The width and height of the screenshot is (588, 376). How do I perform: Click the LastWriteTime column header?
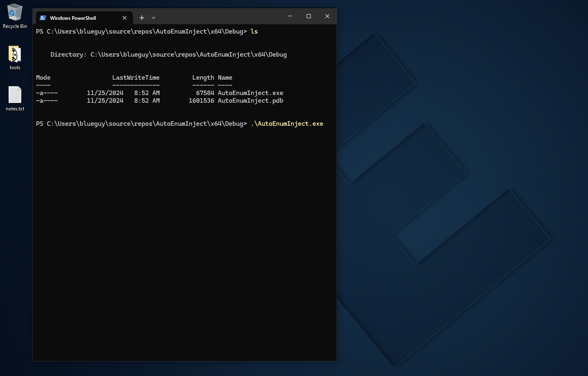pyautogui.click(x=136, y=78)
